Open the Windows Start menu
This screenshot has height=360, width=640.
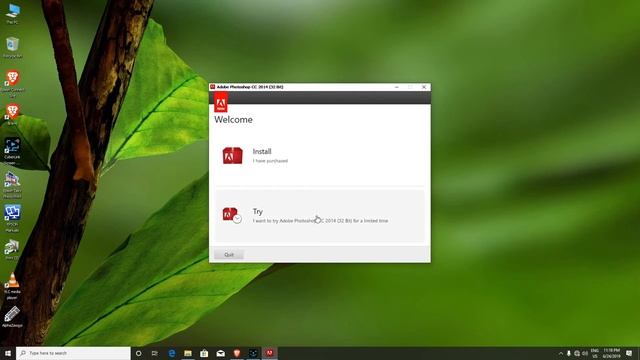pyautogui.click(x=8, y=353)
